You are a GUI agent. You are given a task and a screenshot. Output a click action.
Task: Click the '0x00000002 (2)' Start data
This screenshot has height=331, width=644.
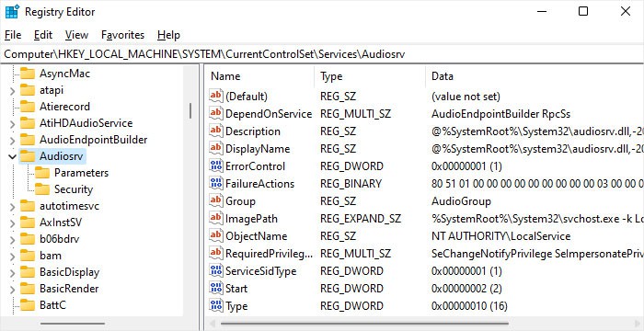click(466, 289)
